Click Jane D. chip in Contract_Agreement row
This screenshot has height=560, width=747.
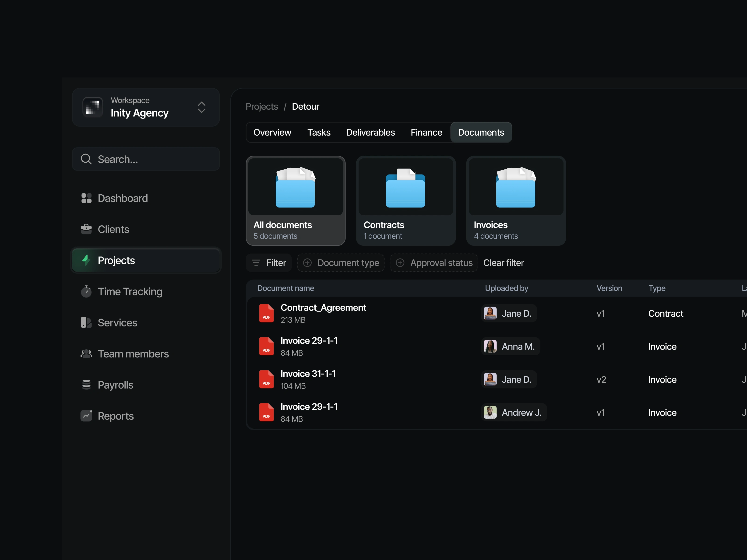point(509,313)
